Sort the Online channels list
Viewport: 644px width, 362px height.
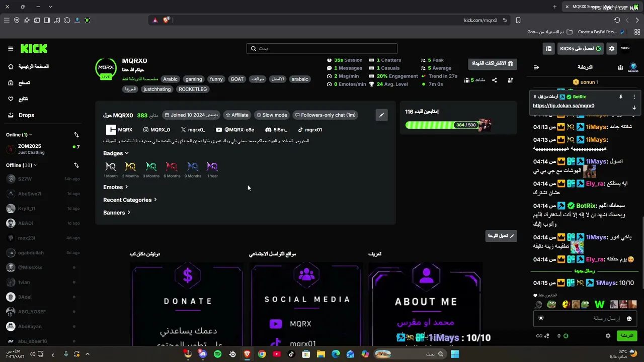click(76, 135)
